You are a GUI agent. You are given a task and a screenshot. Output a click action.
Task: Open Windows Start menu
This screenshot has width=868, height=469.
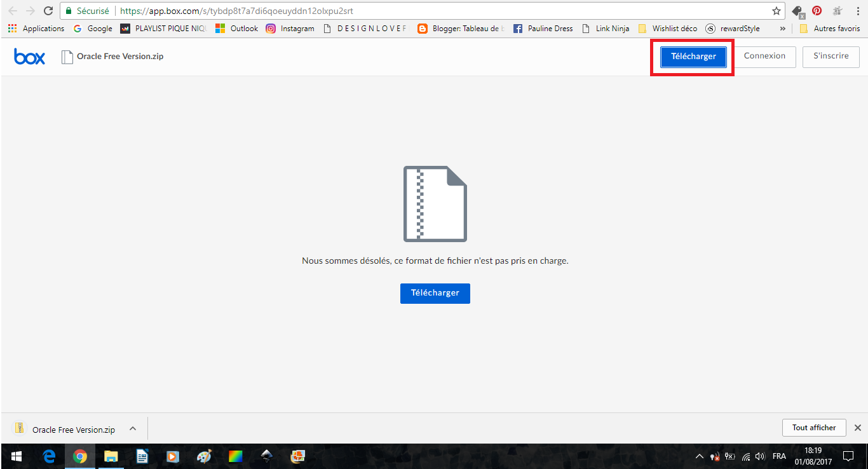(x=16, y=456)
